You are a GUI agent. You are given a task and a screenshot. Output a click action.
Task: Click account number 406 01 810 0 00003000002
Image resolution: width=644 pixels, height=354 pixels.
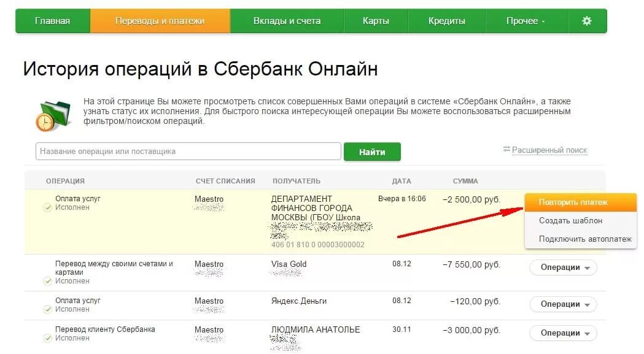pyautogui.click(x=318, y=245)
